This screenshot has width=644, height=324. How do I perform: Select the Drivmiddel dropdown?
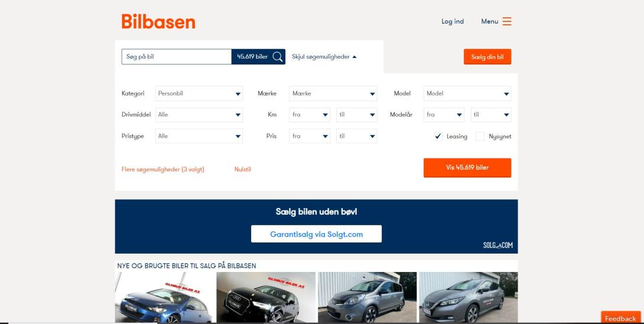point(199,115)
